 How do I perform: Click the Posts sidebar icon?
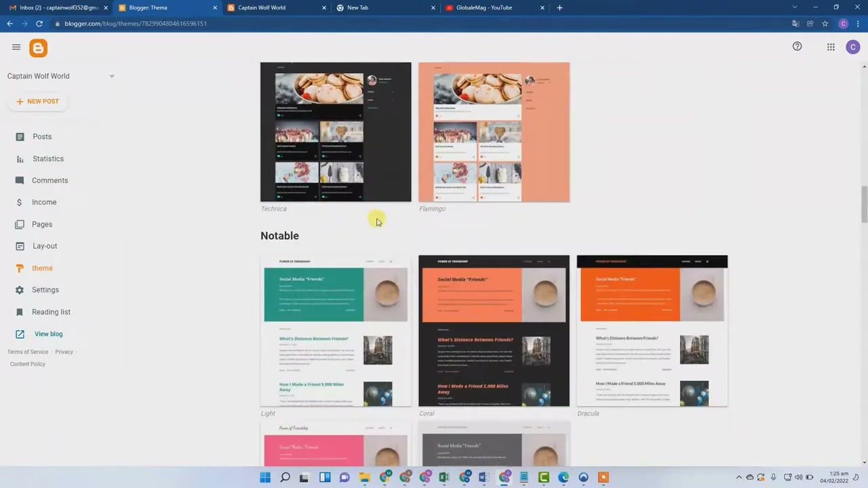(x=20, y=137)
